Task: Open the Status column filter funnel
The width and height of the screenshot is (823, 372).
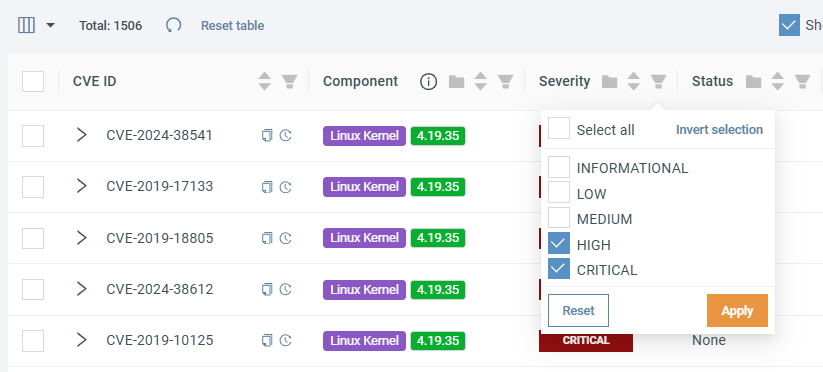Action: pos(802,81)
